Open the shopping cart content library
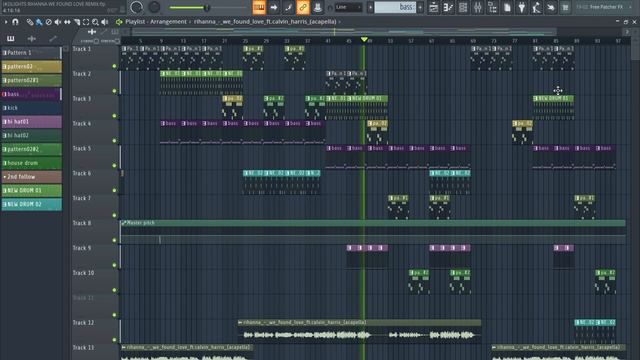The width and height of the screenshot is (640, 360). click(565, 7)
